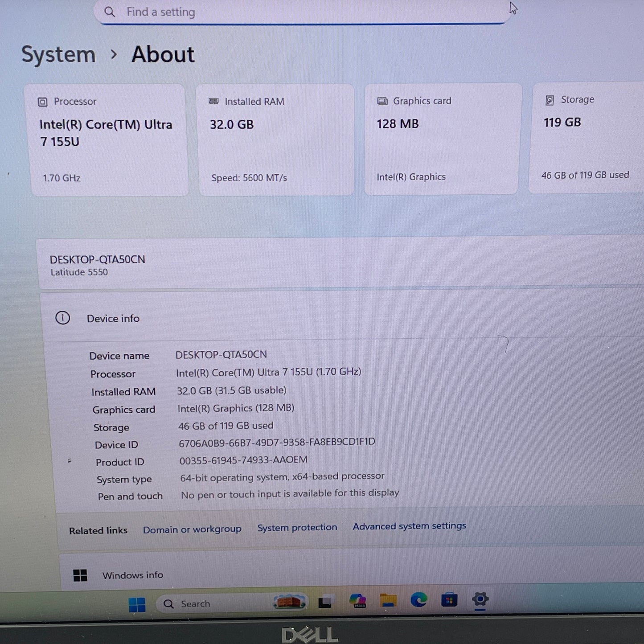This screenshot has height=644, width=644.
Task: Click the Device info circle icon
Action: tap(62, 318)
